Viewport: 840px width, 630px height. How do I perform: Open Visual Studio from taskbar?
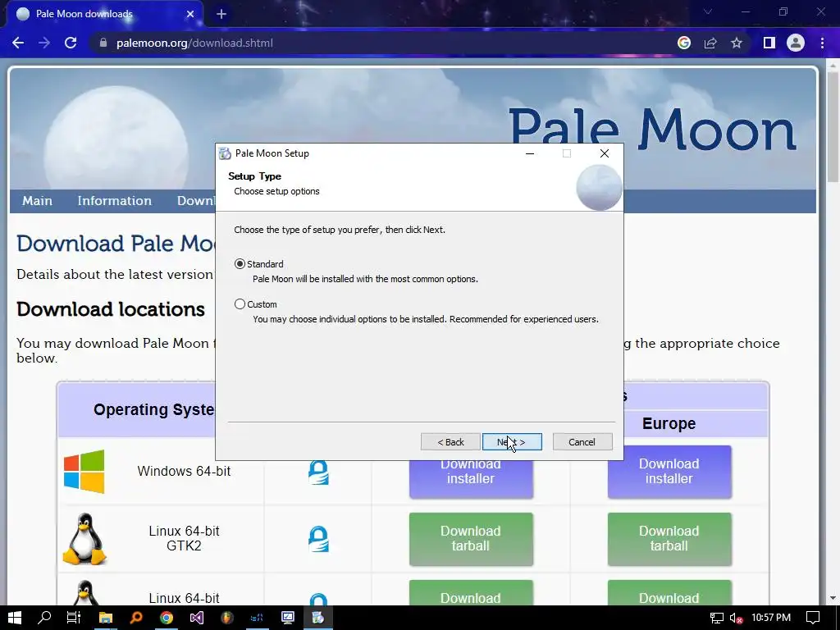tap(197, 618)
